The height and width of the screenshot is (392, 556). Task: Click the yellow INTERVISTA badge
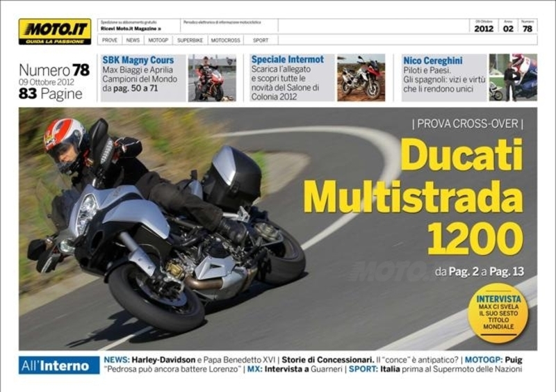[498, 313]
